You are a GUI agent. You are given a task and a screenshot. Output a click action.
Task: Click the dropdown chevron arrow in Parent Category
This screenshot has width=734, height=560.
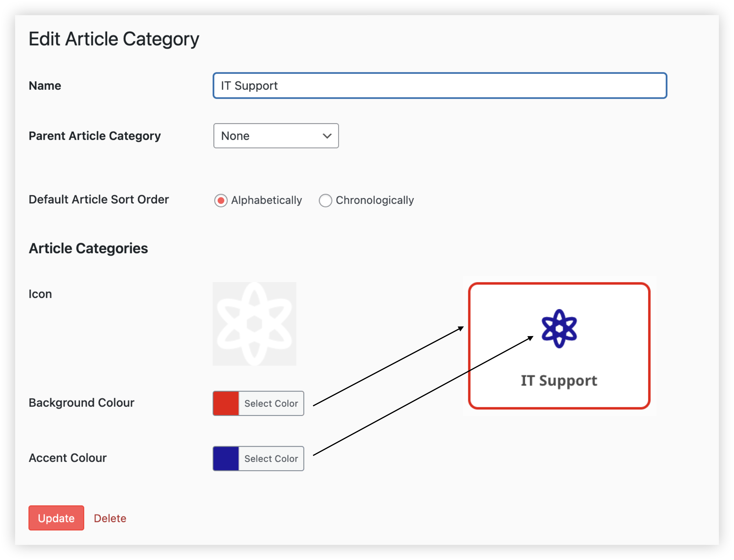[x=327, y=136]
